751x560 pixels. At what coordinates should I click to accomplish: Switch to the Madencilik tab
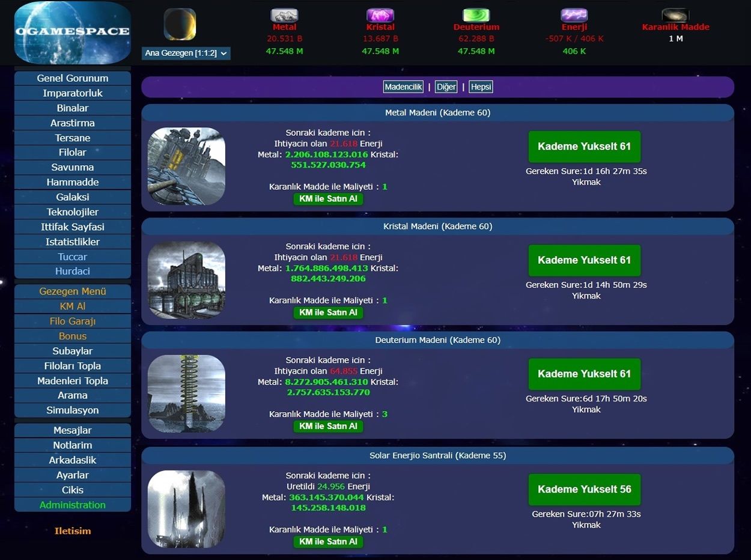point(403,87)
